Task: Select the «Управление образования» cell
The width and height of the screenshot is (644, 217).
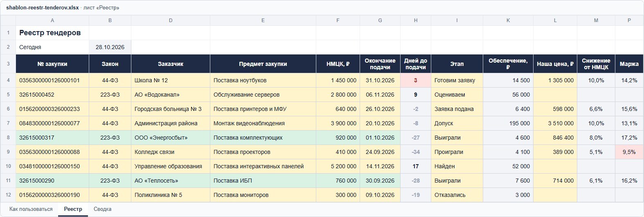Action: (x=171, y=166)
